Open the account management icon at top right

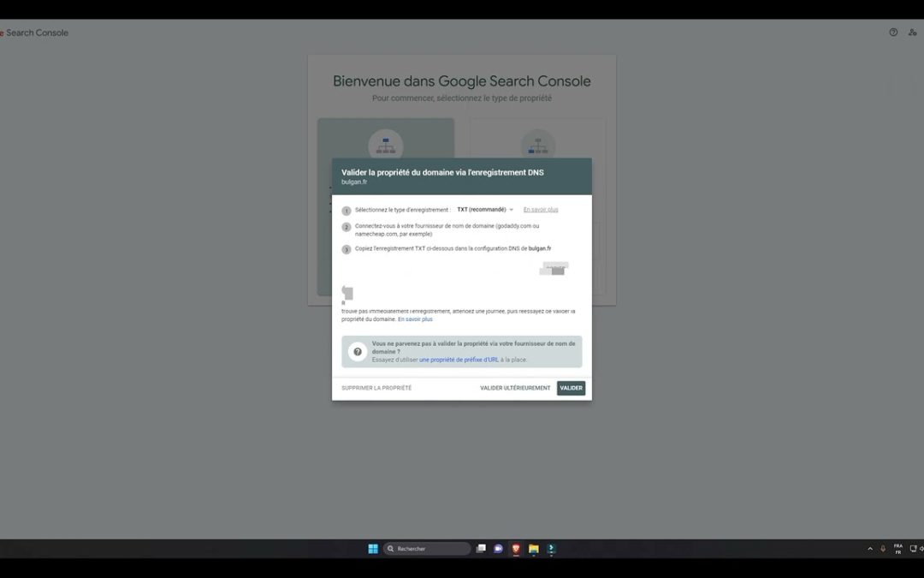click(912, 33)
